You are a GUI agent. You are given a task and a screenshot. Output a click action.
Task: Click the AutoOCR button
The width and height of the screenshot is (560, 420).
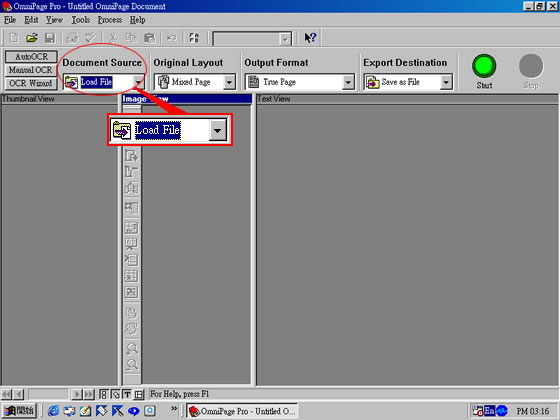click(x=31, y=57)
